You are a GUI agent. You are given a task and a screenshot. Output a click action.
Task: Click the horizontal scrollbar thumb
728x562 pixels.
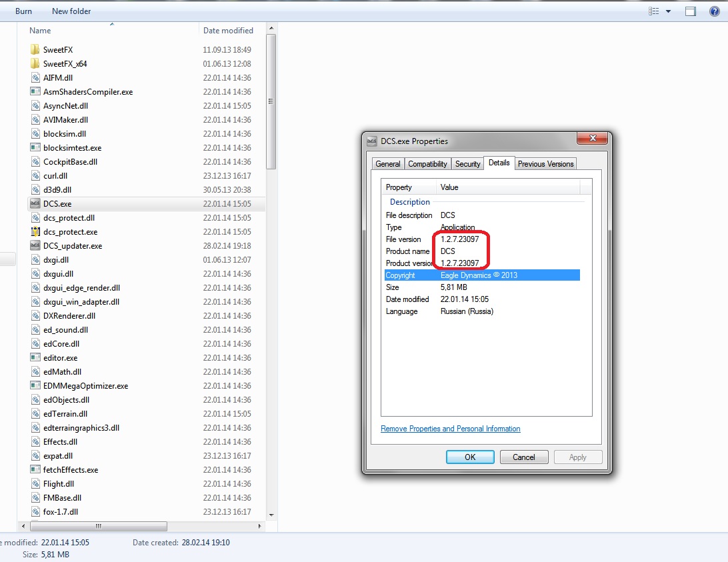click(99, 526)
